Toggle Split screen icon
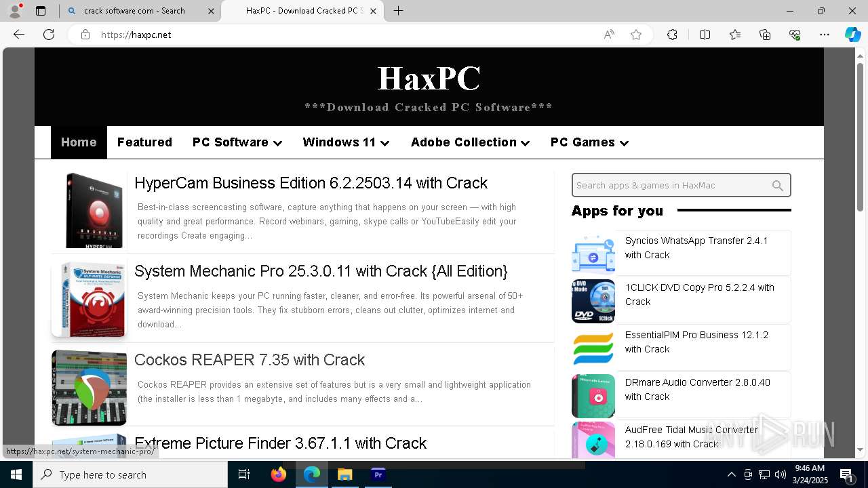The width and height of the screenshot is (868, 488). point(705,35)
